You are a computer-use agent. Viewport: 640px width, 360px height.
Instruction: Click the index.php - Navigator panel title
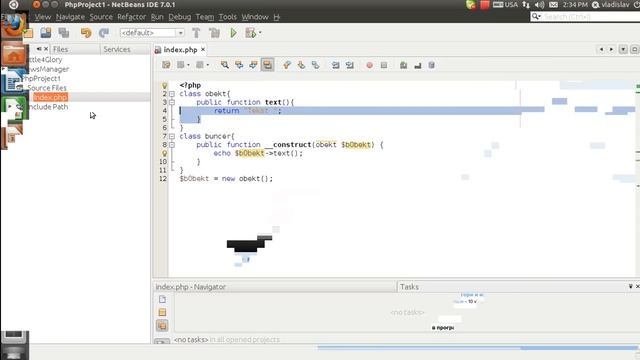(190, 287)
